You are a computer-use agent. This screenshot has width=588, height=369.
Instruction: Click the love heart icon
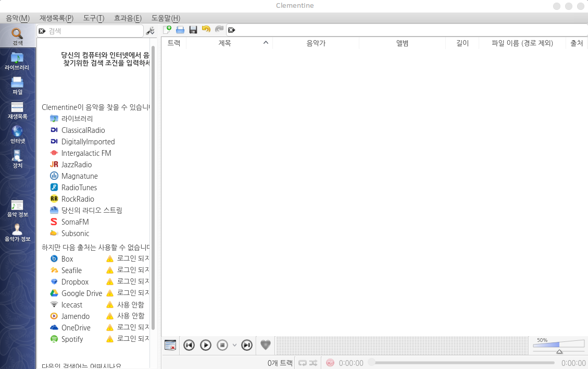(266, 345)
